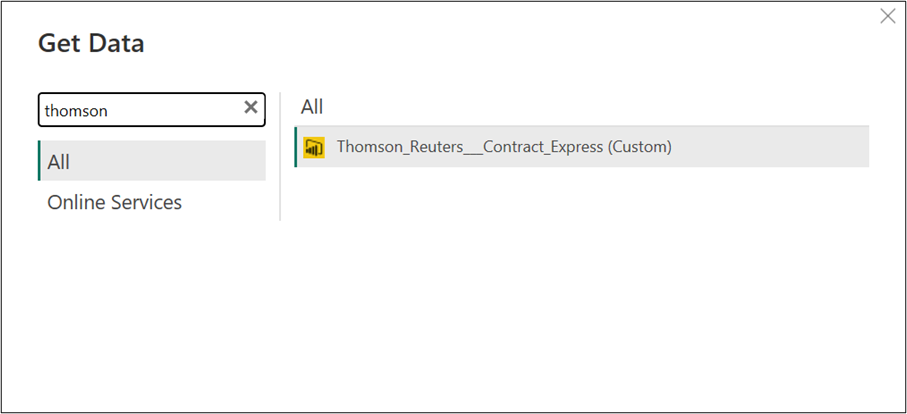The width and height of the screenshot is (907, 414).
Task: Close the Get Data dialog
Action: (x=887, y=16)
